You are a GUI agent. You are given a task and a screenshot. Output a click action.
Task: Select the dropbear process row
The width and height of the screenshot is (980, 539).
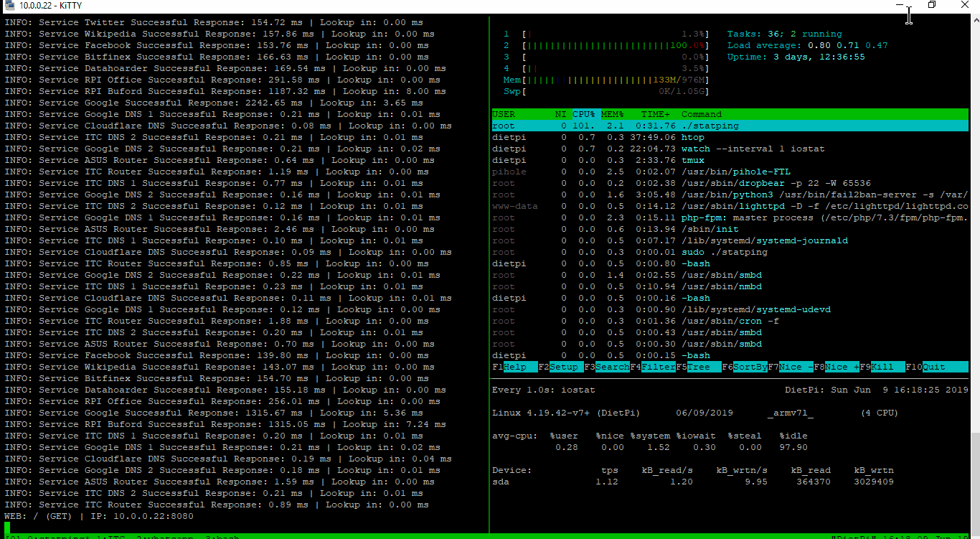click(730, 183)
